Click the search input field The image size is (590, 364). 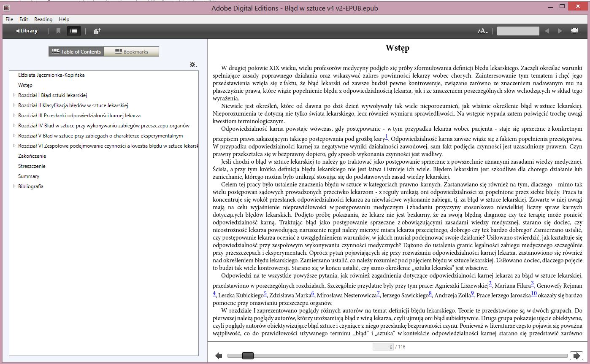tap(518, 31)
